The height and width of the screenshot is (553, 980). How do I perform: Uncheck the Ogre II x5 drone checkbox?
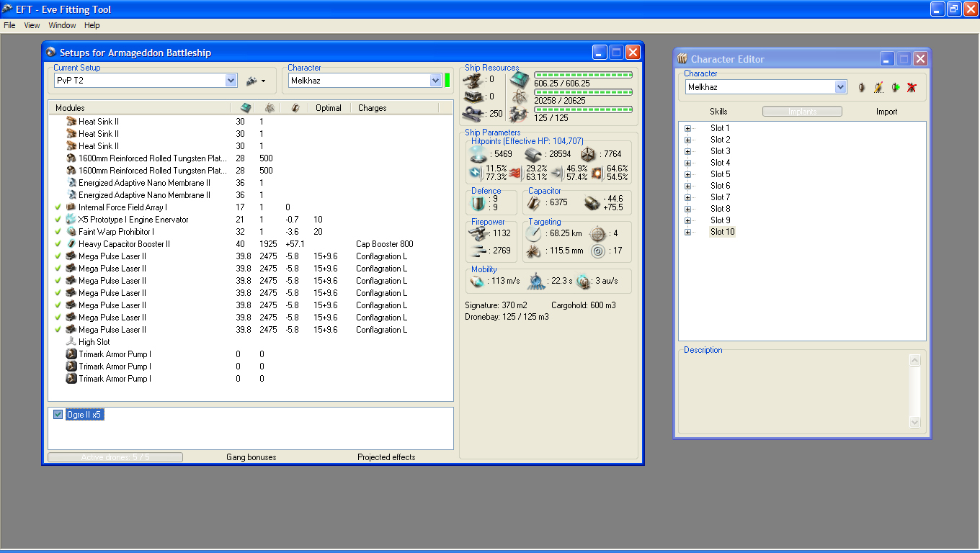click(x=58, y=415)
